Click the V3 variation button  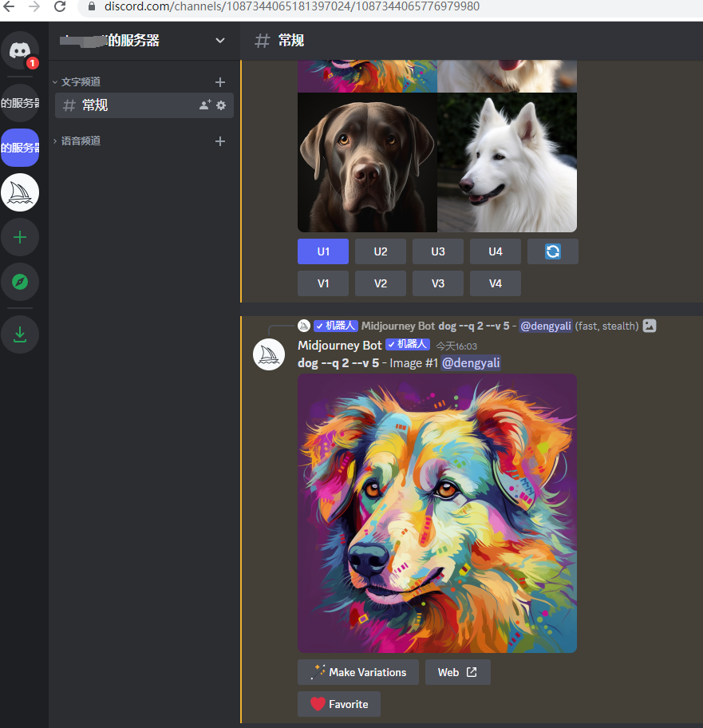tap(437, 283)
